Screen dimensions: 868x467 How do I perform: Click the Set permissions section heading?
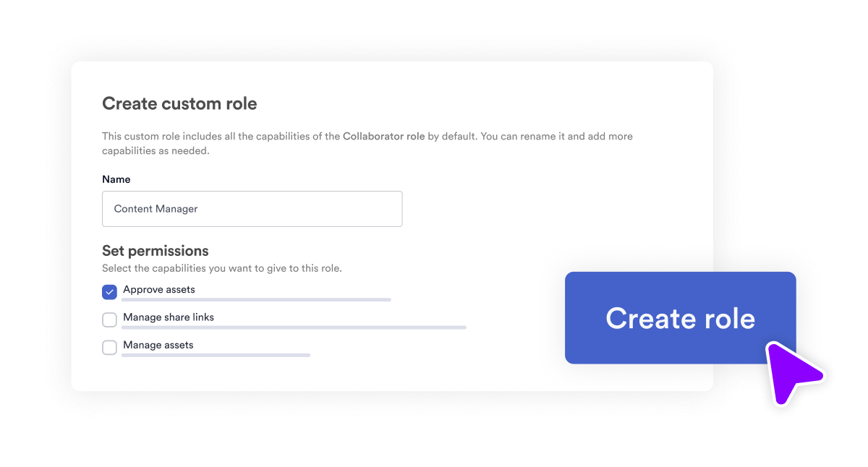pos(155,251)
